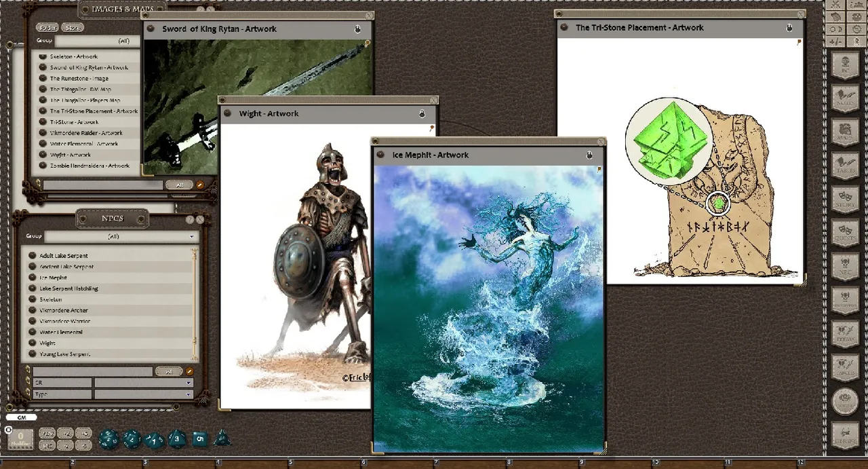Click edit pencil icon in NPCs panel

coord(190,371)
